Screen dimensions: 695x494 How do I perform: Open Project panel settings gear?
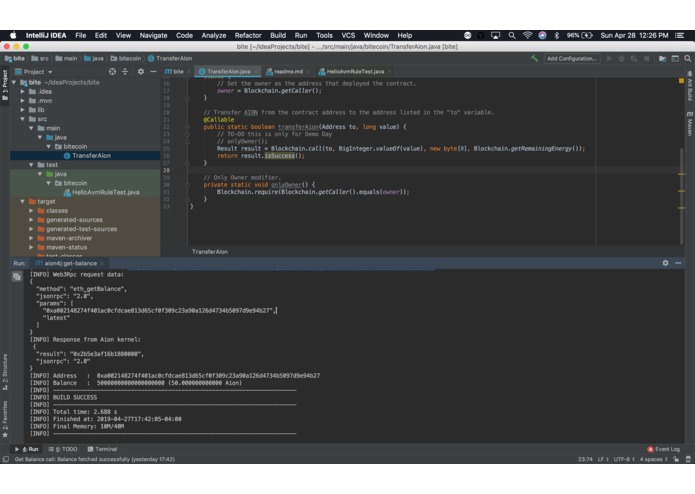coord(141,71)
